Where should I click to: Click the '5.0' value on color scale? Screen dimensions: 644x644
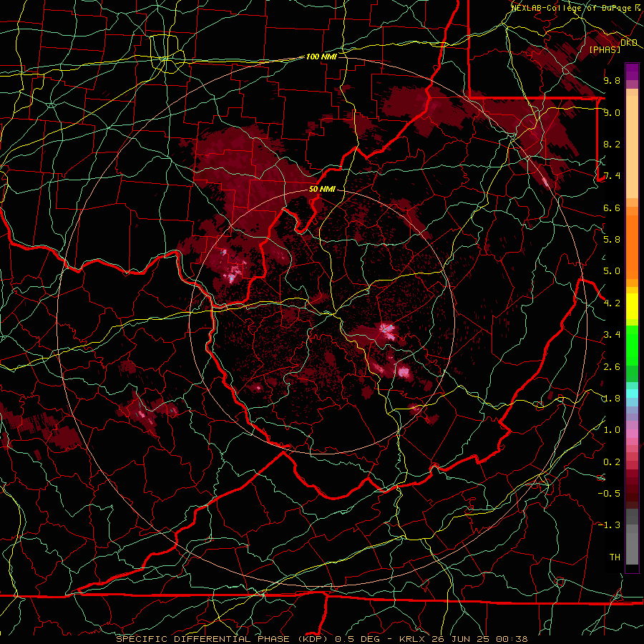point(612,271)
